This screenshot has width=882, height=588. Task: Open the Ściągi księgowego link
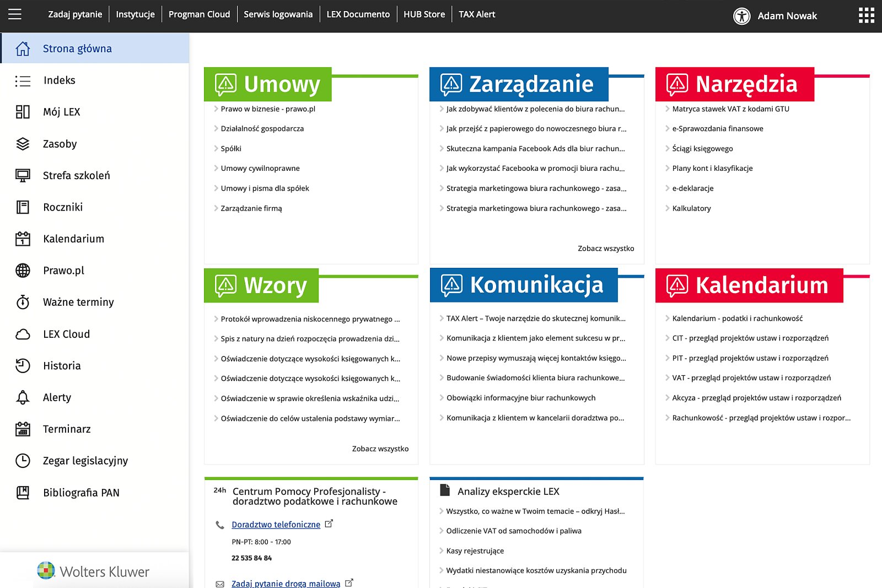[702, 149]
